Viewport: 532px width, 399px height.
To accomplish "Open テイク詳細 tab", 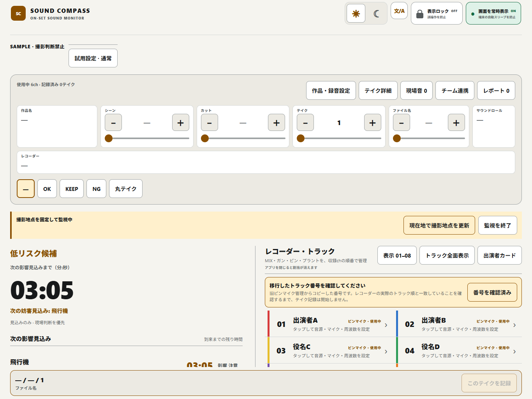I will (x=378, y=90).
